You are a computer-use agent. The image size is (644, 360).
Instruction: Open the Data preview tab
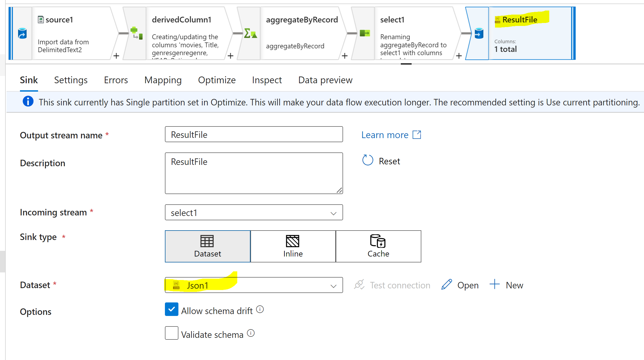(x=325, y=80)
